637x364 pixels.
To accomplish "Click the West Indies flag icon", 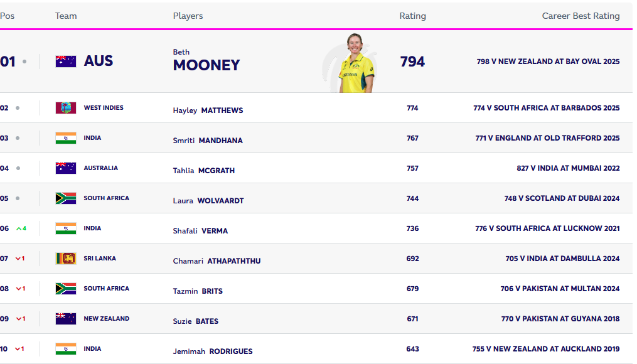I will pos(66,108).
